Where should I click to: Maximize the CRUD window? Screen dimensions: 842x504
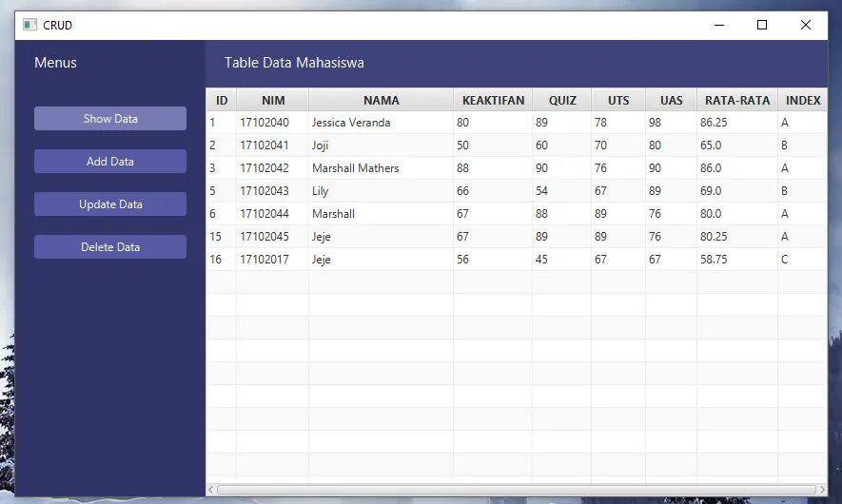click(x=762, y=25)
